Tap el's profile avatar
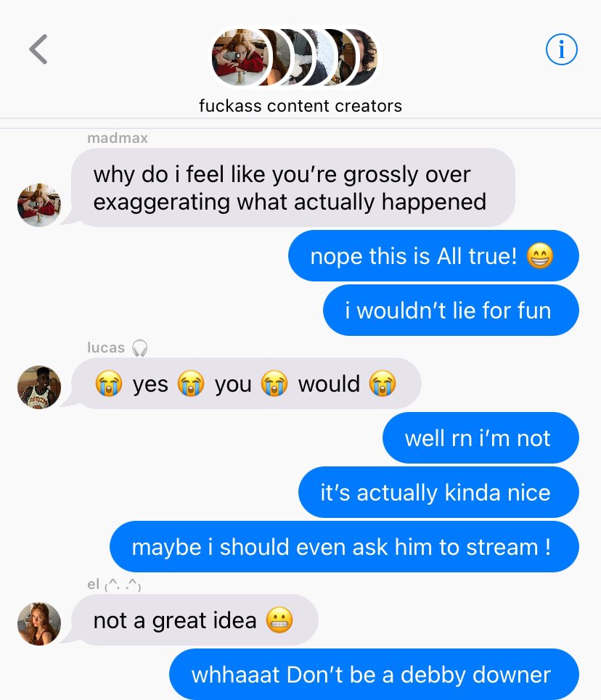 pyautogui.click(x=39, y=624)
